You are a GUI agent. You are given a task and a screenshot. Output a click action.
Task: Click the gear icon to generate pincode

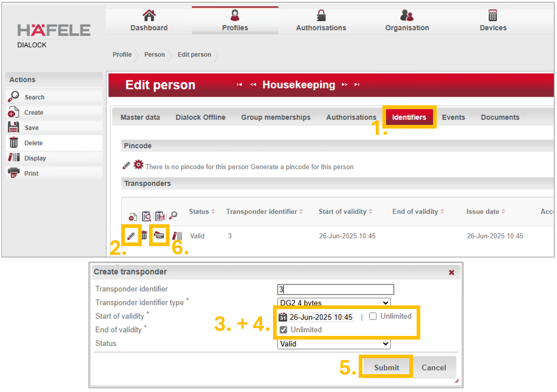[x=138, y=165]
